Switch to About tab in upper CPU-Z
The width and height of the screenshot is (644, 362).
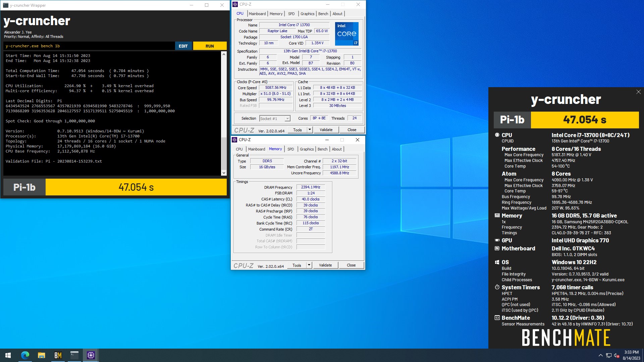[337, 14]
